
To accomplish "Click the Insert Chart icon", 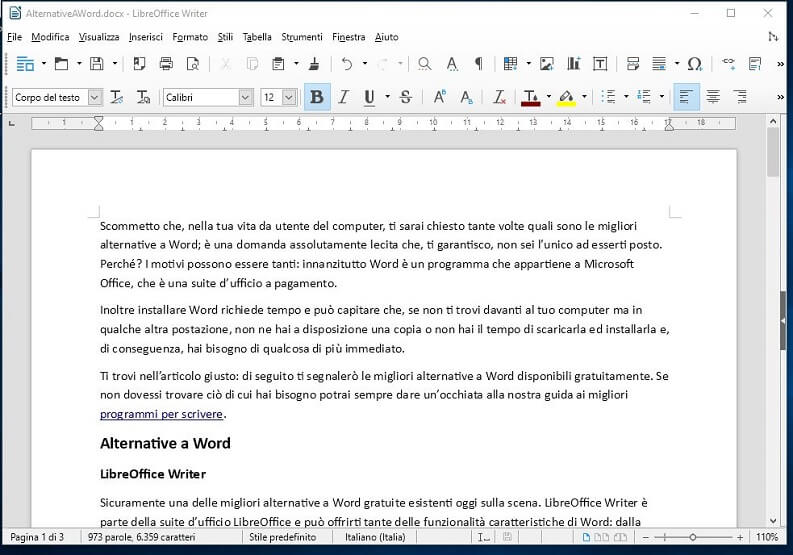I will tap(574, 64).
